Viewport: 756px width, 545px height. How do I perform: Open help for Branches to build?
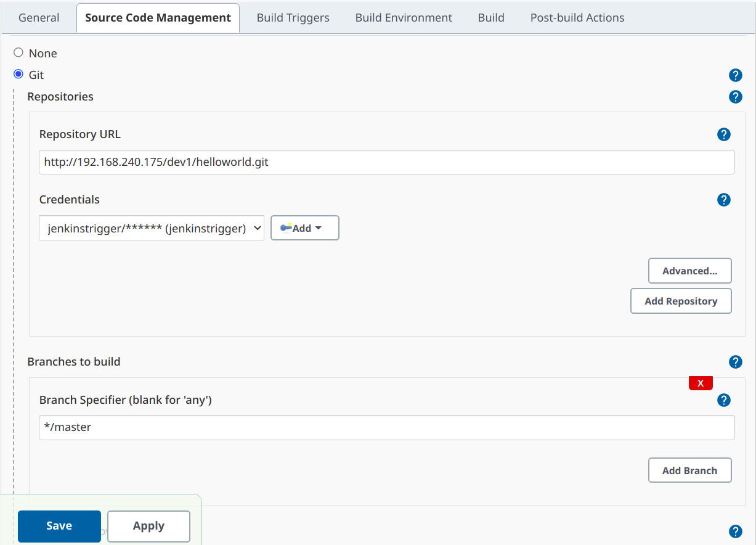[736, 362]
